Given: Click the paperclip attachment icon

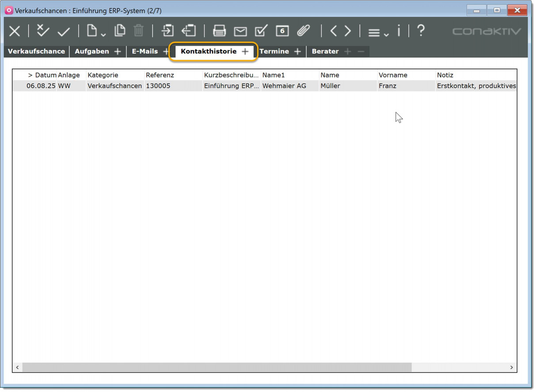Looking at the screenshot, I should point(303,30).
